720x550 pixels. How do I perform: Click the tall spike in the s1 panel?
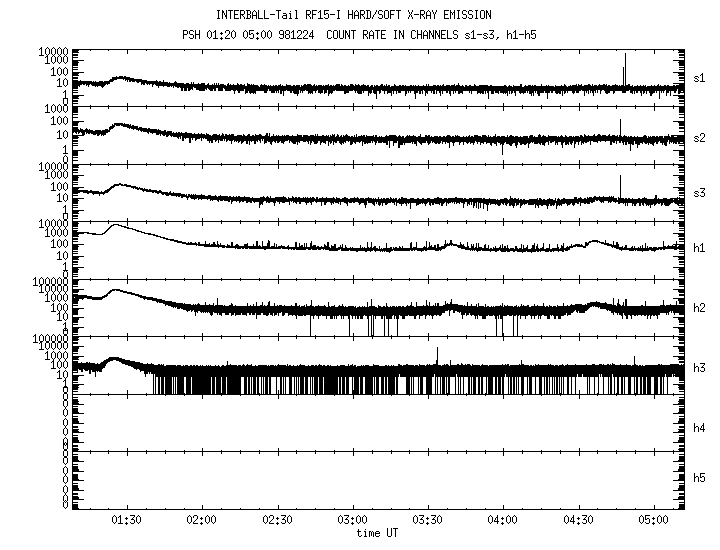[625, 68]
